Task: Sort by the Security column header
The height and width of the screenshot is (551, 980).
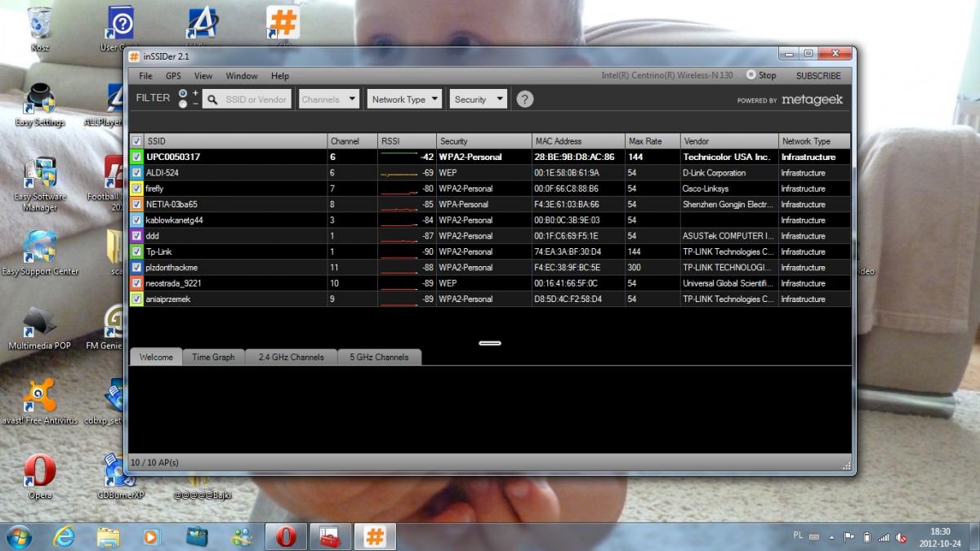Action: point(484,141)
